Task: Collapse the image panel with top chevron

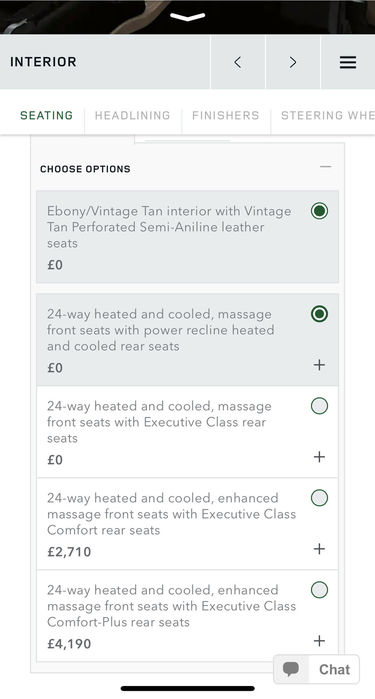Action: click(187, 17)
